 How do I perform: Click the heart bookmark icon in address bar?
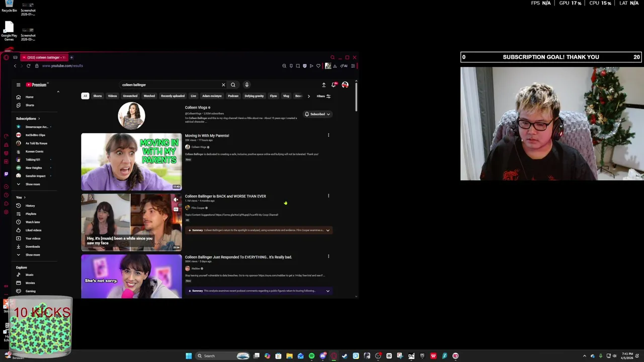pyautogui.click(x=318, y=66)
